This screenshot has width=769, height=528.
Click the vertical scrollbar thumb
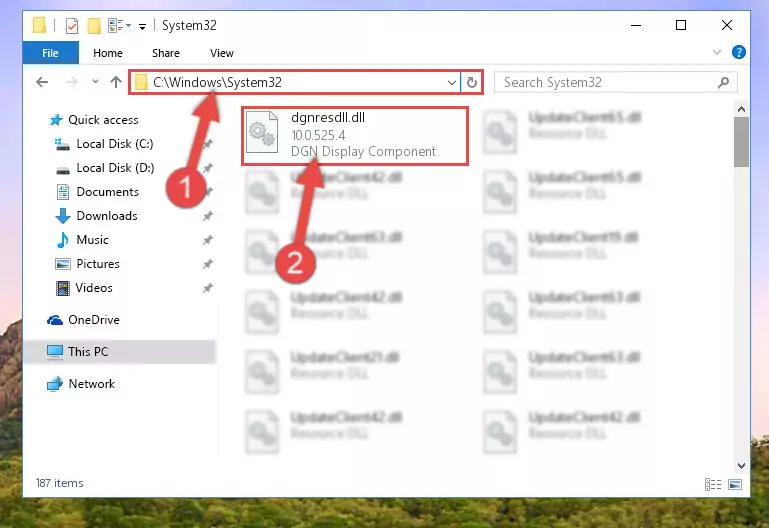coord(741,142)
